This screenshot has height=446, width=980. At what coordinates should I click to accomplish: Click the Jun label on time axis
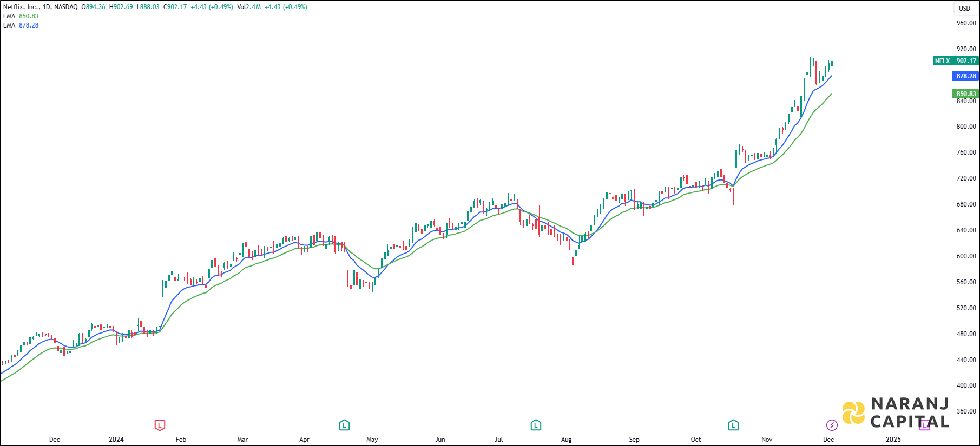click(x=440, y=440)
